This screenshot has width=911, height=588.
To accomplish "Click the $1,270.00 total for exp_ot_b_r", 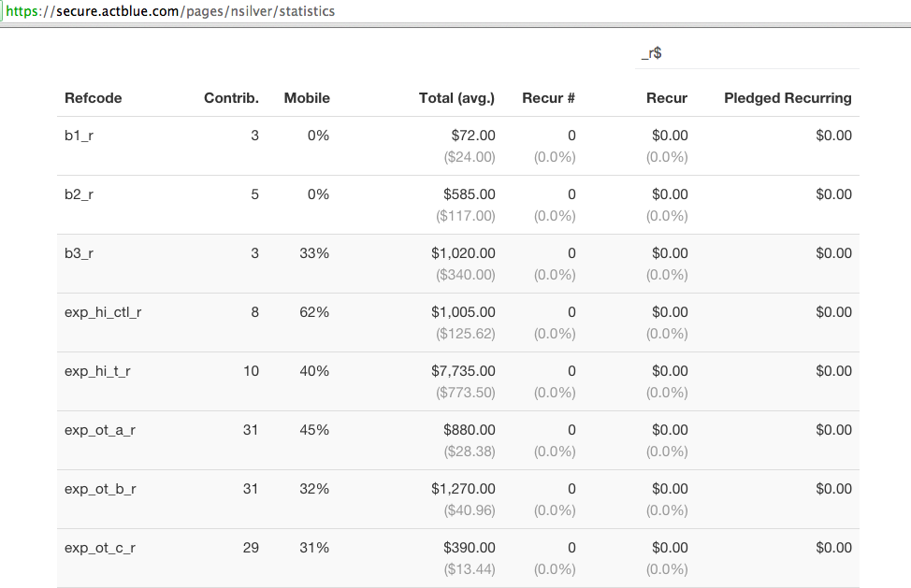I will (463, 489).
